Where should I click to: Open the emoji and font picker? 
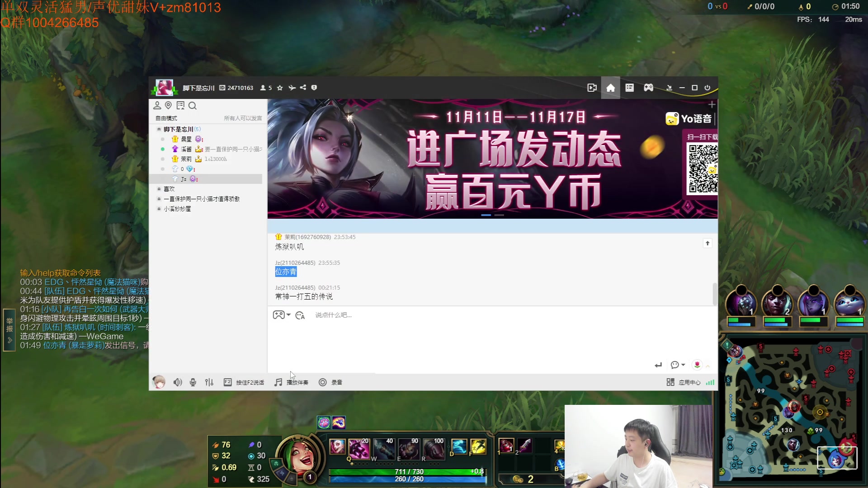click(x=300, y=315)
